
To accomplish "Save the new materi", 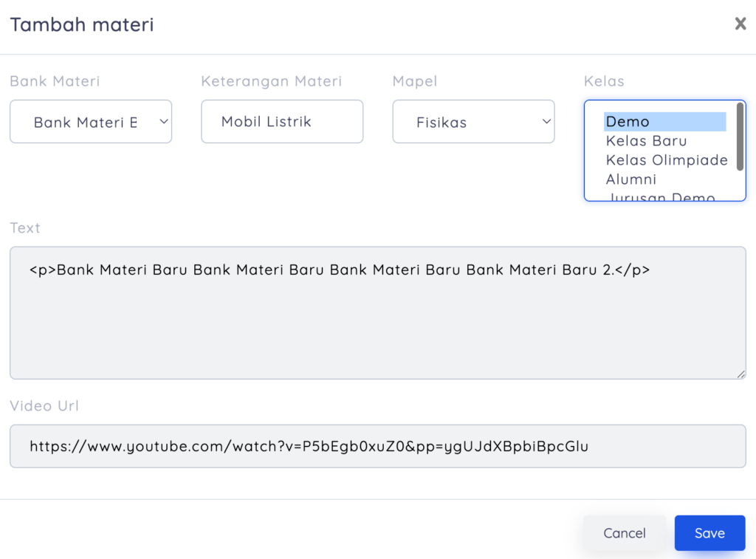I will (709, 533).
